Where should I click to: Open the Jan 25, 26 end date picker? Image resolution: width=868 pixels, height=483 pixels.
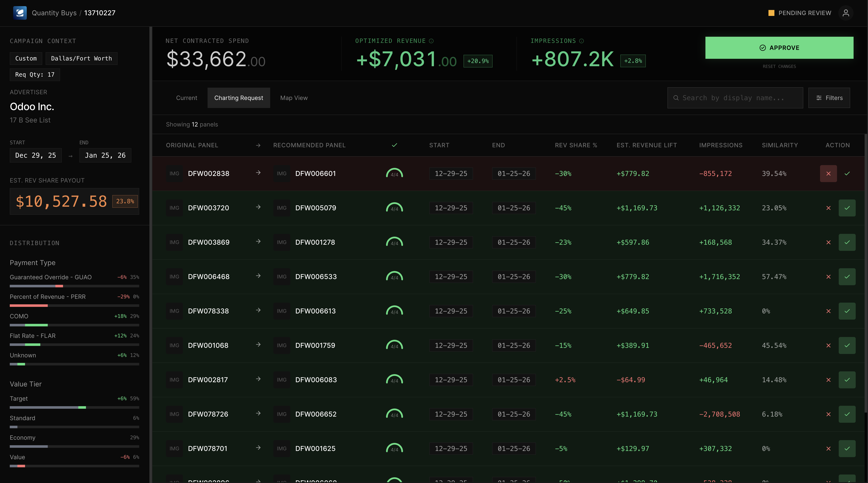point(105,155)
